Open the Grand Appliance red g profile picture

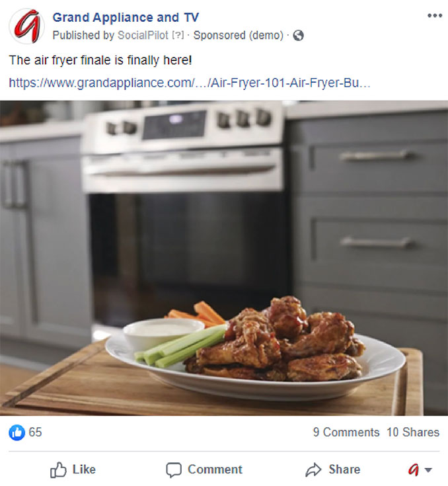pos(26,26)
